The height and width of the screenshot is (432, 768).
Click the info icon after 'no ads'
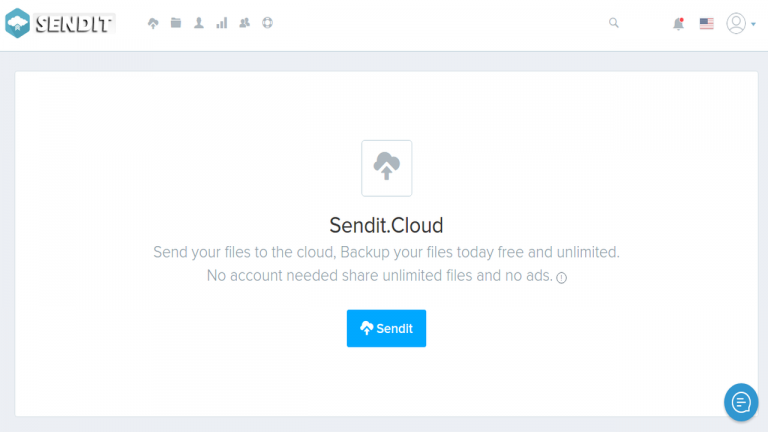(561, 278)
